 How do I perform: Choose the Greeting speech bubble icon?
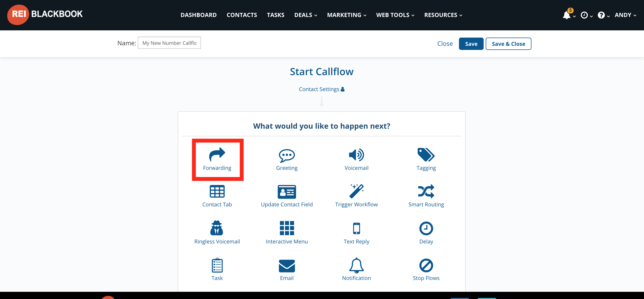[287, 155]
